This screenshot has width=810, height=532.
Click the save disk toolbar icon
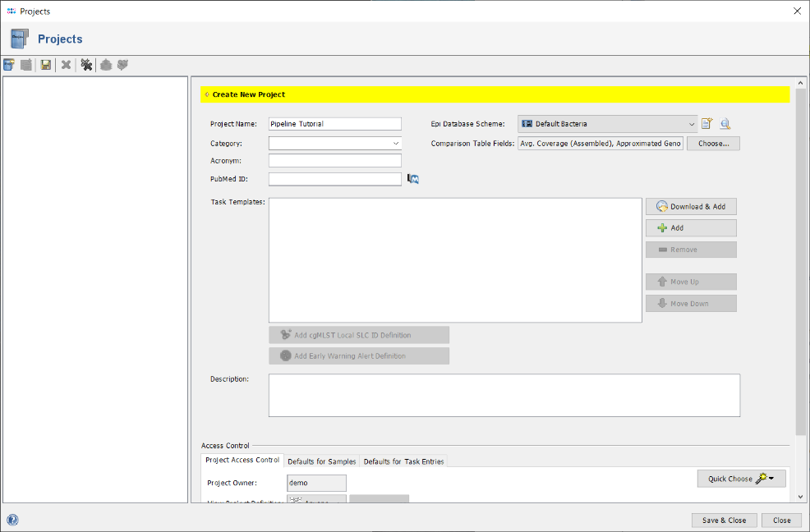[x=46, y=65]
